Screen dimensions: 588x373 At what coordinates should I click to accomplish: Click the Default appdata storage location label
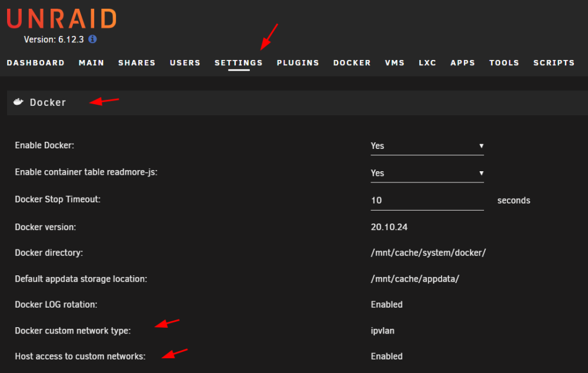[x=81, y=279]
